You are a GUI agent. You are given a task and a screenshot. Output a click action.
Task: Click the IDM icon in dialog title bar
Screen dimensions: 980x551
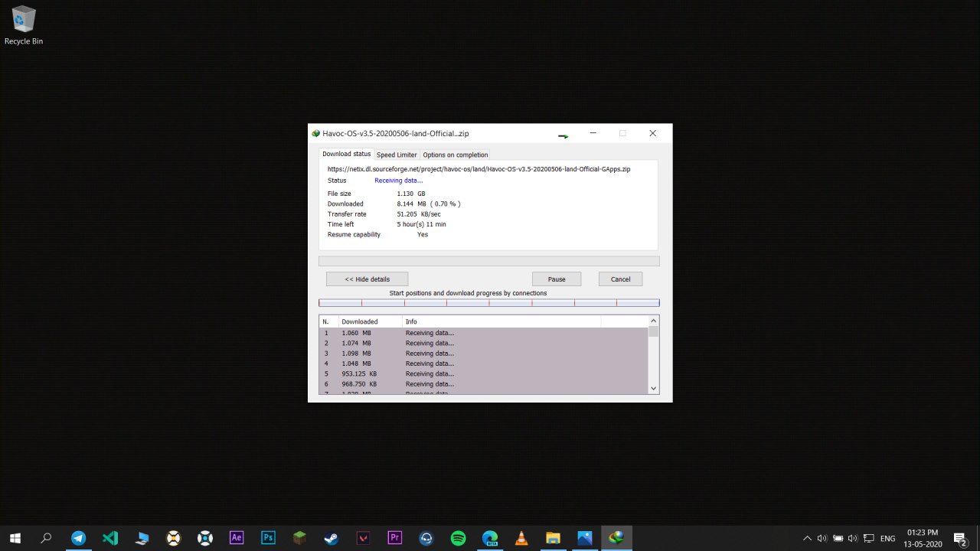click(x=315, y=133)
